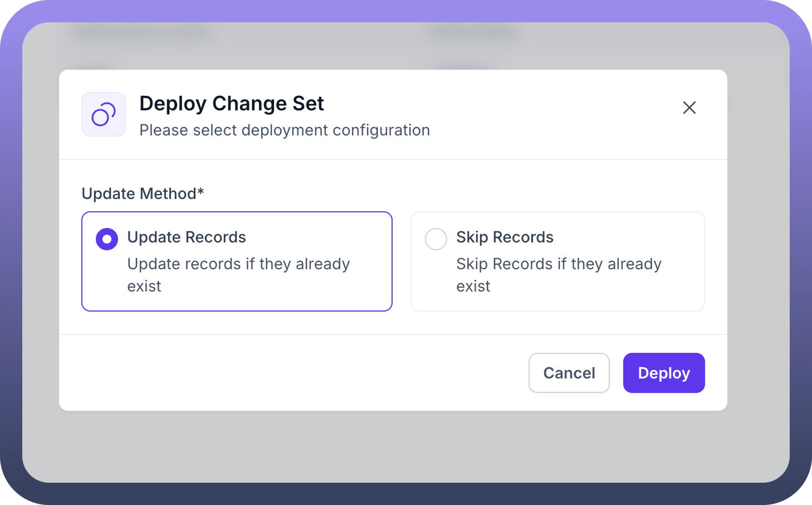812x505 pixels.
Task: Click "Skip Records if they already exist" description
Action: coord(559,275)
